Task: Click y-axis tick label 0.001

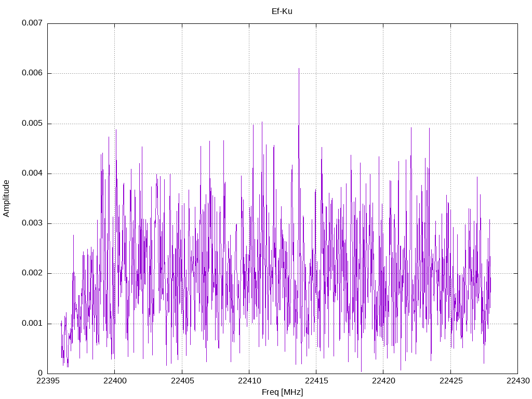Action: pyautogui.click(x=32, y=323)
